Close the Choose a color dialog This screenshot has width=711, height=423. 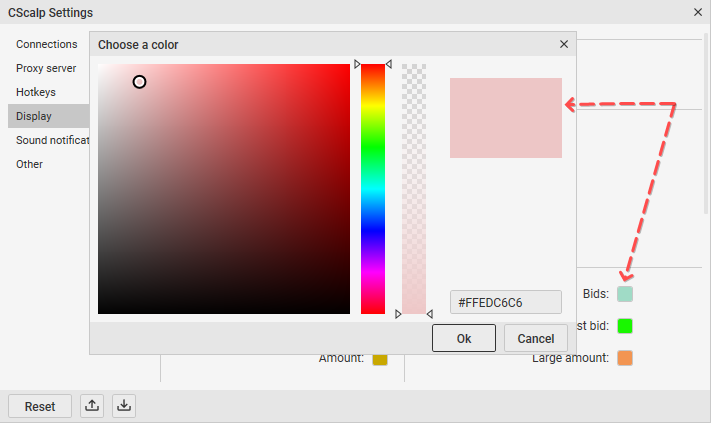click(564, 44)
